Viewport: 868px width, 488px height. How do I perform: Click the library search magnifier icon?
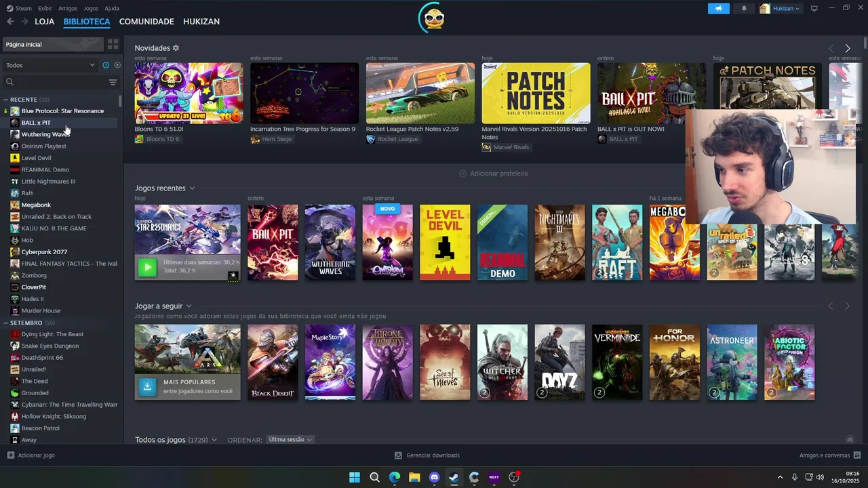(x=9, y=82)
